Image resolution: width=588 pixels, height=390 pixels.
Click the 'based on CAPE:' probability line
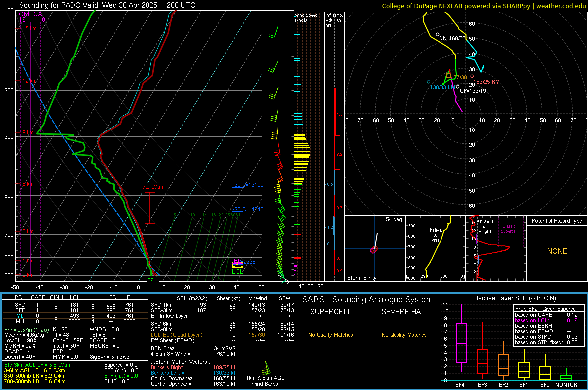(546, 315)
